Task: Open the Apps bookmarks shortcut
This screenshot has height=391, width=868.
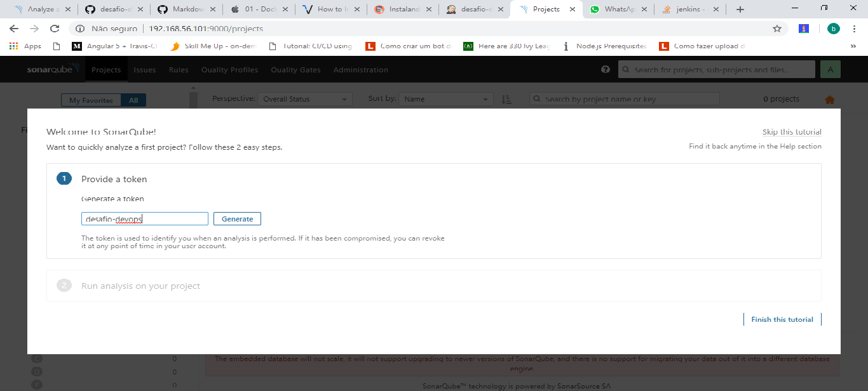Action: pos(25,46)
